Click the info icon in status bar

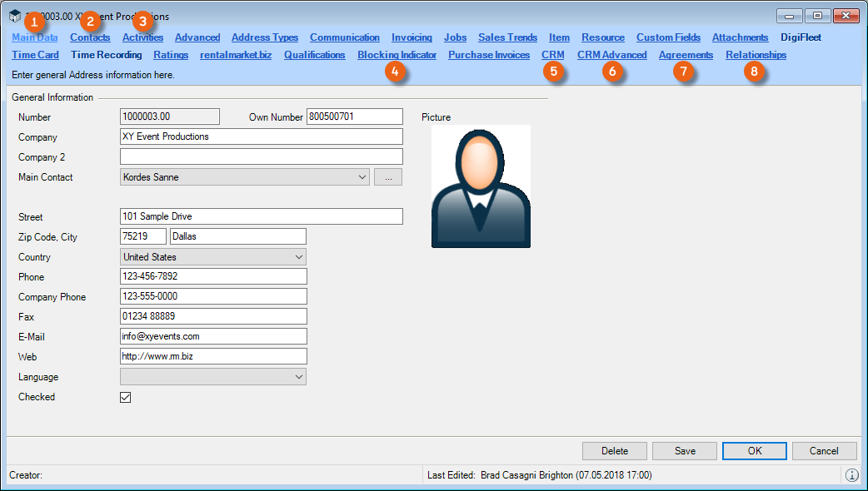coord(851,475)
